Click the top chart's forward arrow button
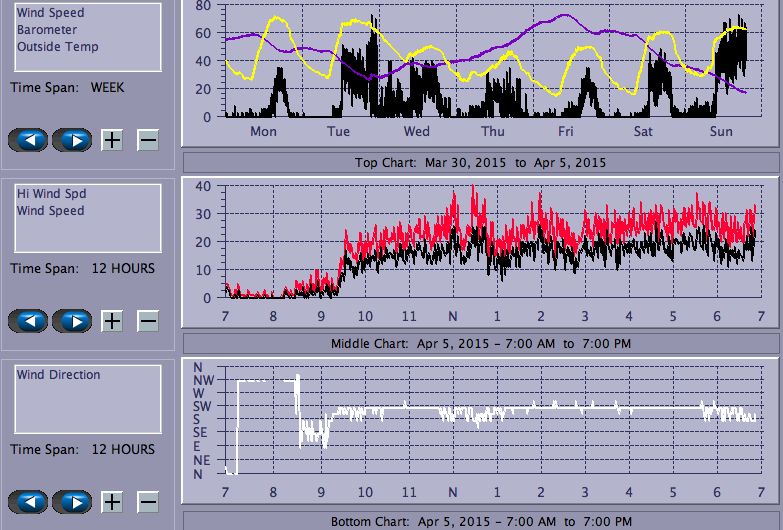 tap(72, 140)
